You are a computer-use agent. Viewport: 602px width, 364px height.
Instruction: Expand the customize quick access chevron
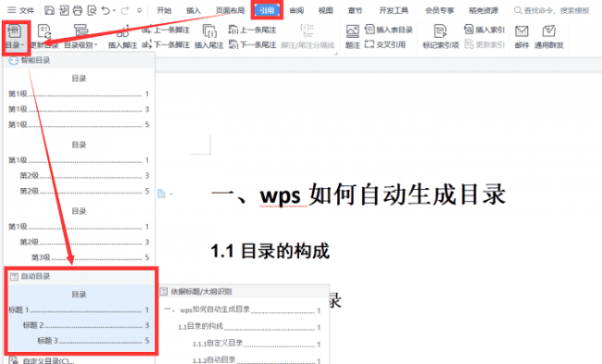(x=139, y=11)
